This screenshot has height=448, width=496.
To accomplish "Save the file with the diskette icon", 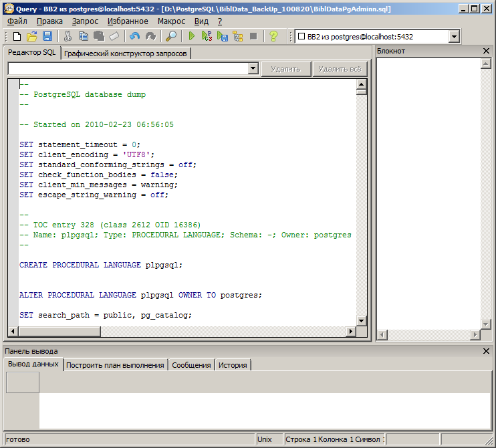I will click(x=47, y=36).
